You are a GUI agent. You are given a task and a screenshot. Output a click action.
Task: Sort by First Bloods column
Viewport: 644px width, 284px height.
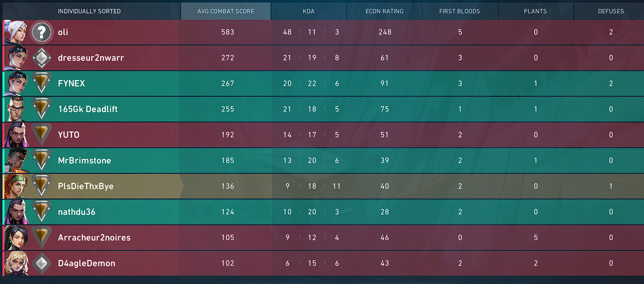pyautogui.click(x=460, y=11)
